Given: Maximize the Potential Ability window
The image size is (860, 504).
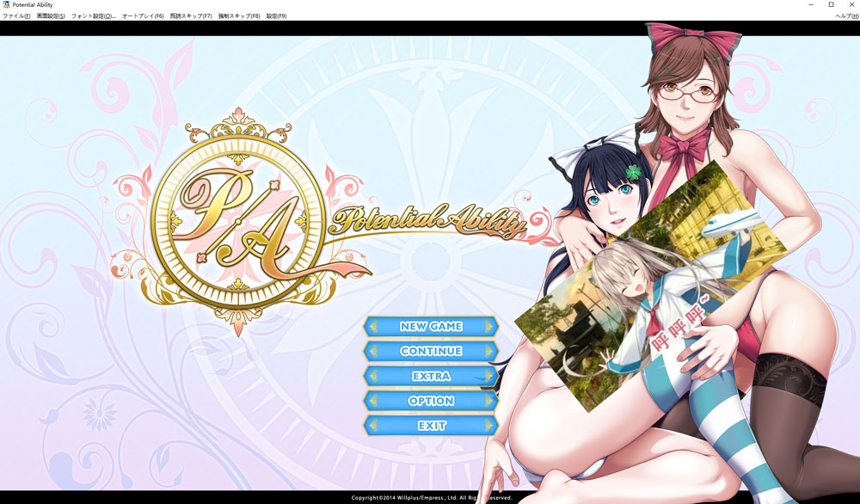Looking at the screenshot, I should click(831, 4).
